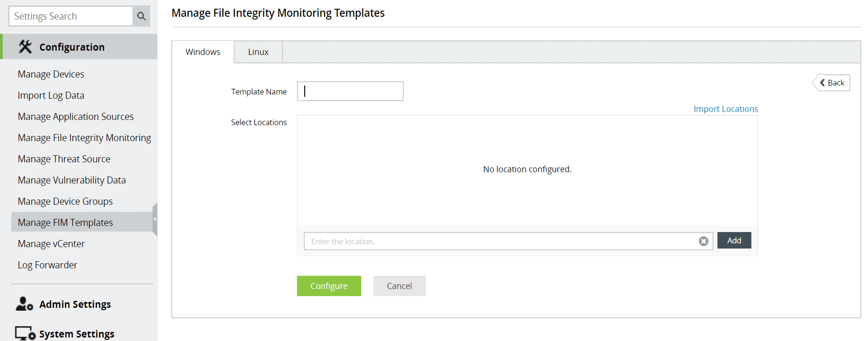Open the Log Forwarder page
Screen dimensions: 868x341
[47, 265]
